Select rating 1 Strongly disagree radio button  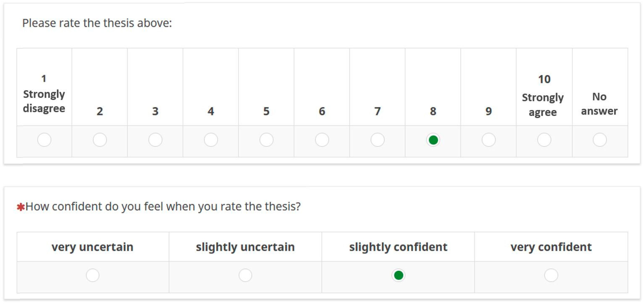point(44,140)
